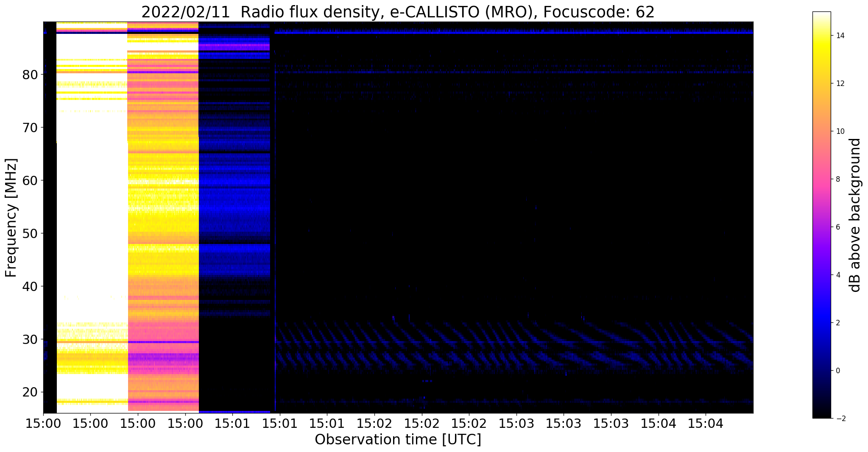Click the colorbar tick value 6
The width and height of the screenshot is (868, 452).
point(837,227)
